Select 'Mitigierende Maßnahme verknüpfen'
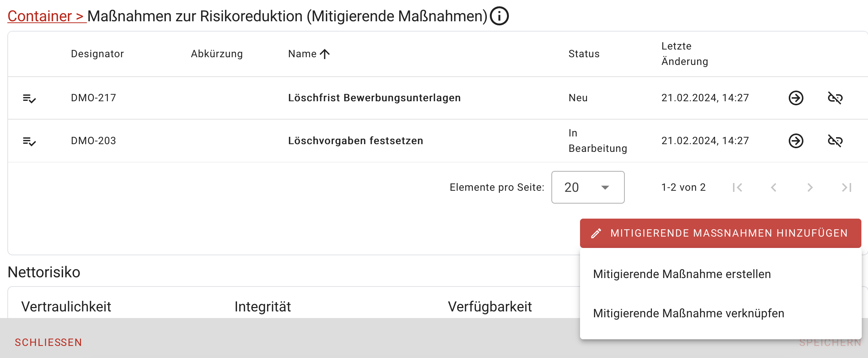This screenshot has height=358, width=868. [688, 313]
